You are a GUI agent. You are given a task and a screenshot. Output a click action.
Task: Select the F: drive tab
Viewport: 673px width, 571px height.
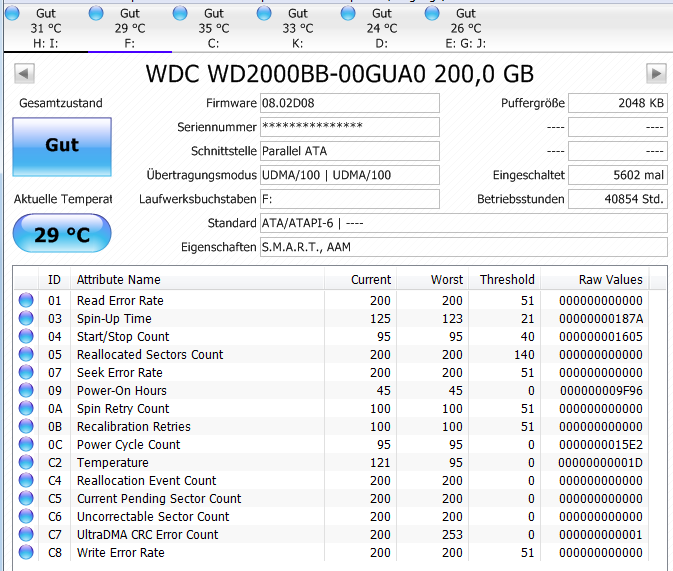click(130, 28)
